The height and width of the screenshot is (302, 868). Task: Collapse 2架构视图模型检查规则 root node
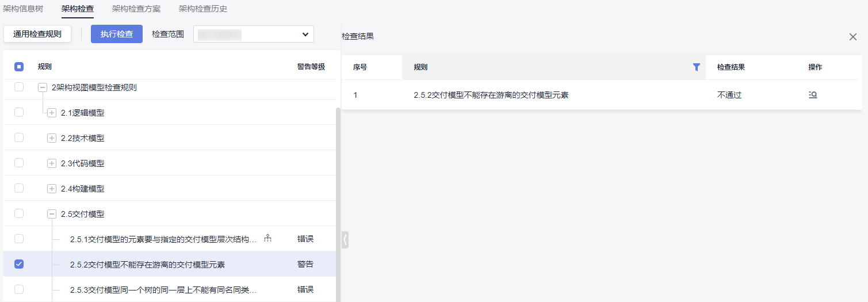pos(43,87)
